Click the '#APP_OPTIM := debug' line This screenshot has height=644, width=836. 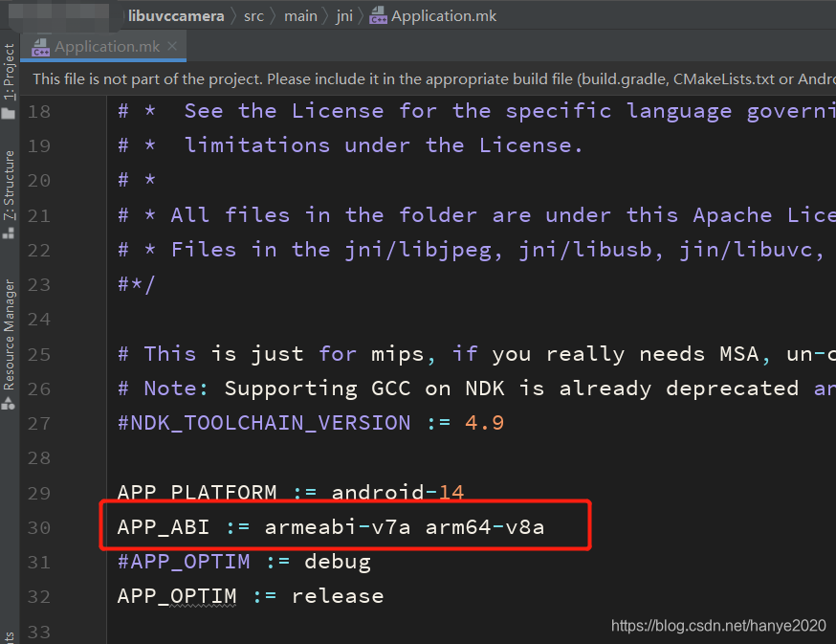pos(244,562)
